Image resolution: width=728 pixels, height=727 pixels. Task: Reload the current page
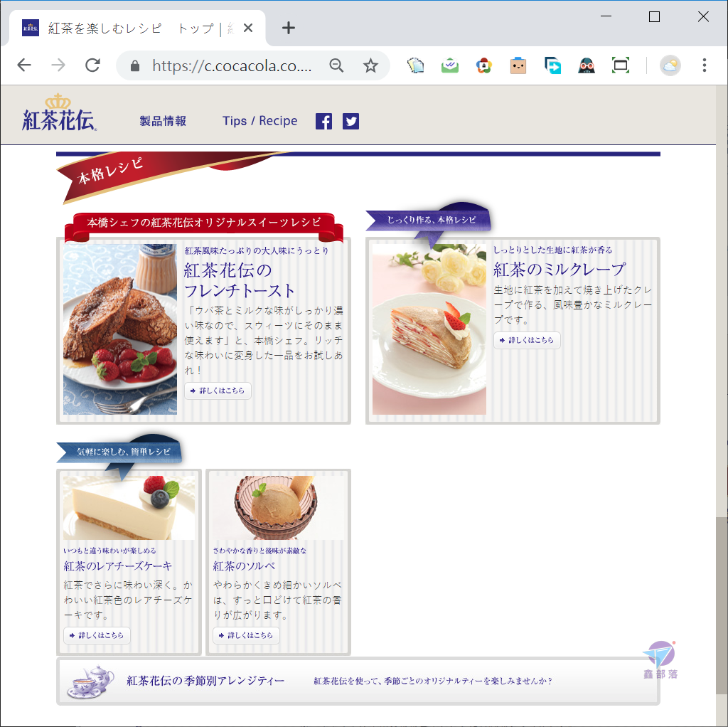[x=92, y=65]
